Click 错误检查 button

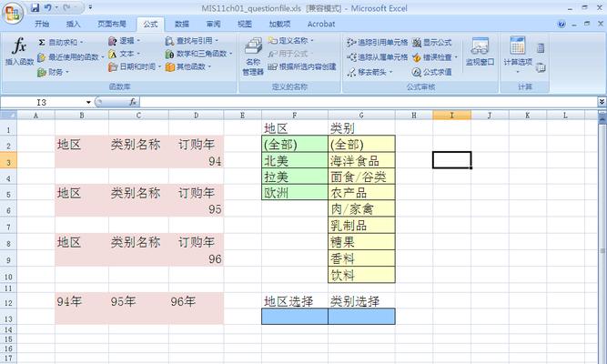click(435, 57)
